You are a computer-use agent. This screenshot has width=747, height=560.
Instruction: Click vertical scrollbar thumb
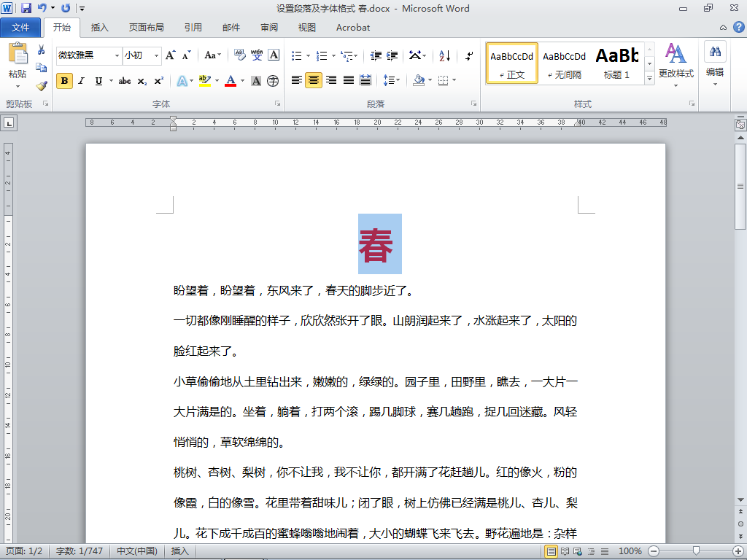pyautogui.click(x=740, y=186)
